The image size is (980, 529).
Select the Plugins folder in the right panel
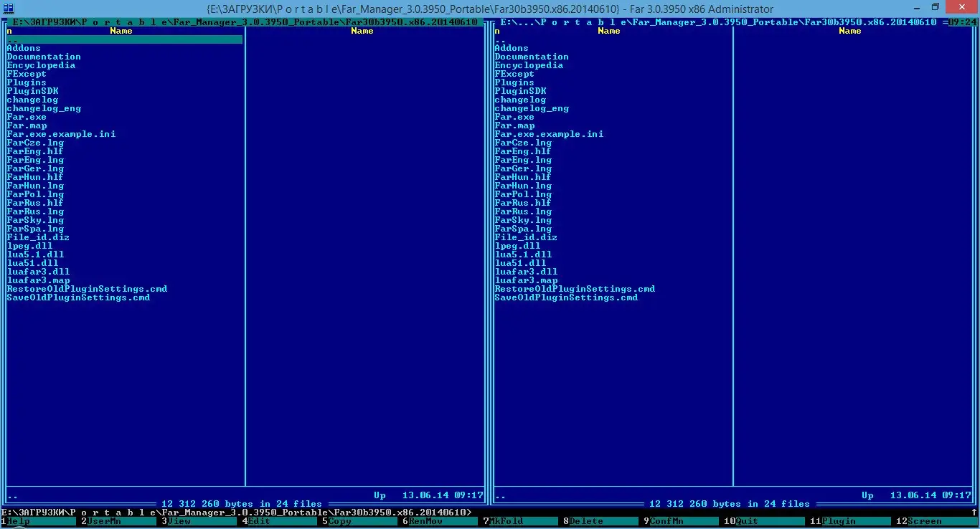pos(514,82)
